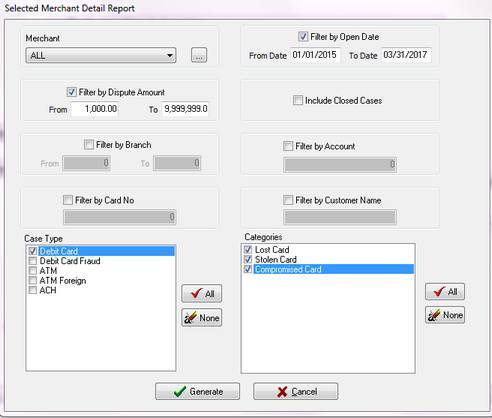This screenshot has height=418, width=492.
Task: Check Debit Card Fraud case type
Action: (33, 260)
